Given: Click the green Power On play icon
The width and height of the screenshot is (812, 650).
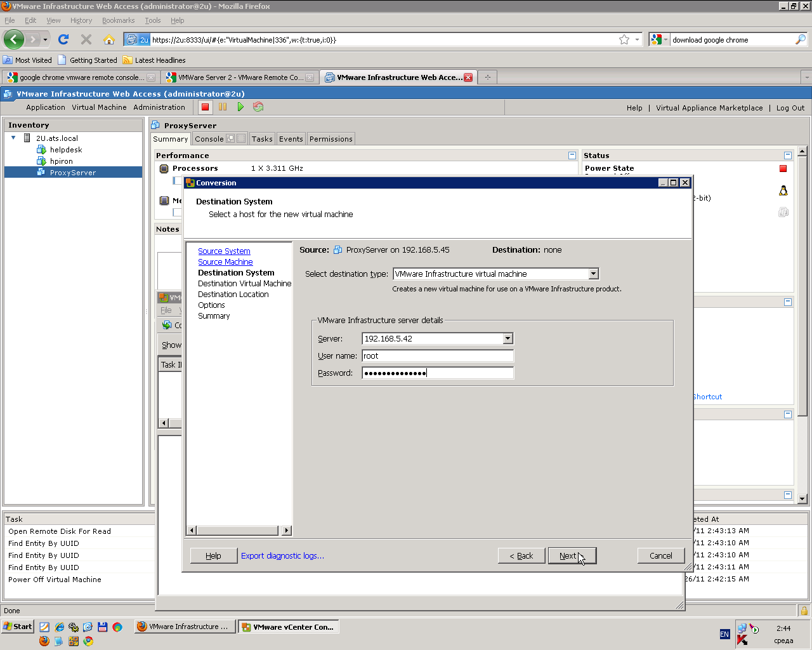Looking at the screenshot, I should click(x=240, y=107).
